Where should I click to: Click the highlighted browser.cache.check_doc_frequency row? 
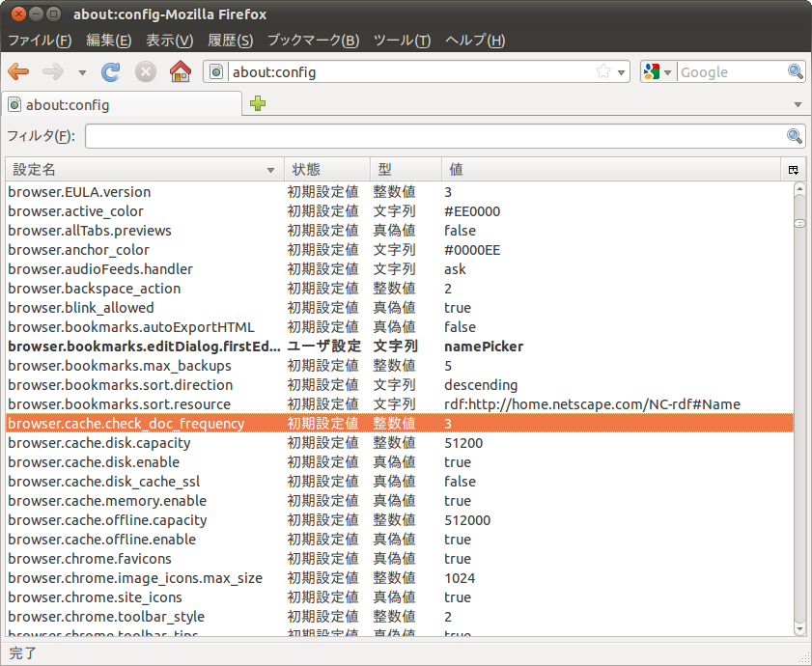click(x=400, y=423)
